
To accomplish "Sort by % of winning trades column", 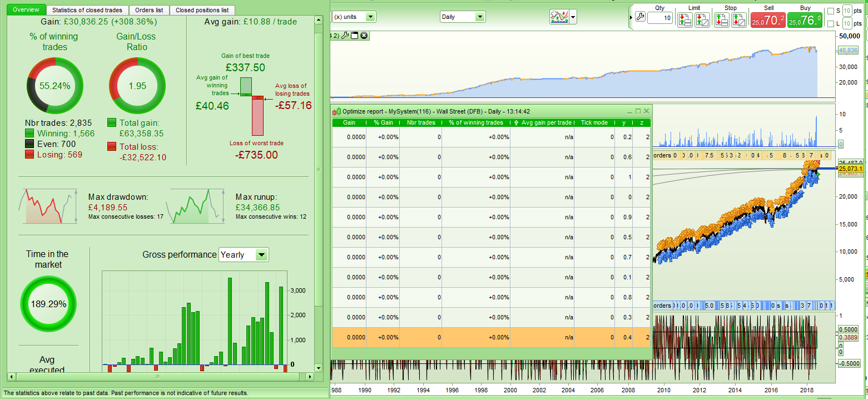I will pos(476,122).
